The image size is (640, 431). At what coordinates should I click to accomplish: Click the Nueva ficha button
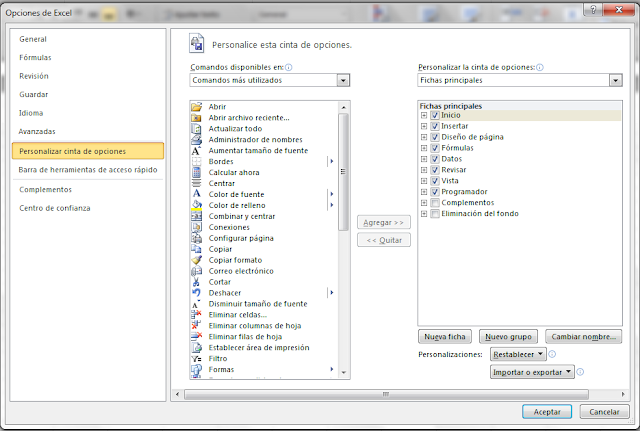click(445, 337)
